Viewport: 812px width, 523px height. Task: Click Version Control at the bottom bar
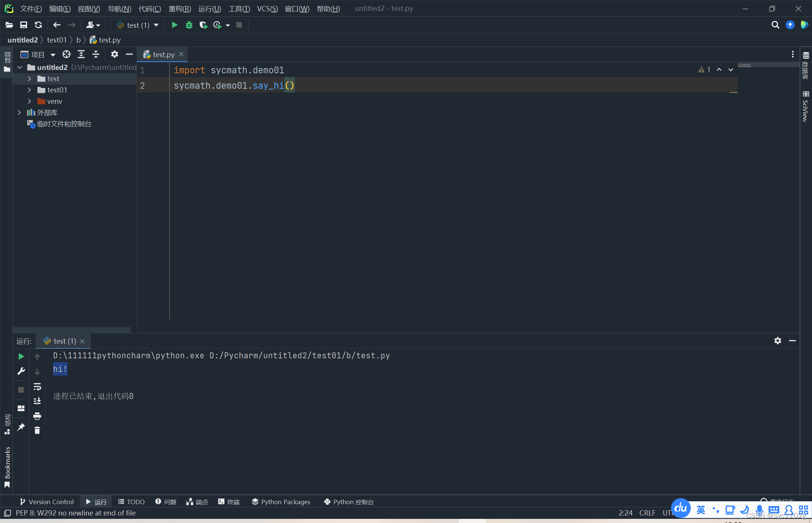[x=47, y=502]
